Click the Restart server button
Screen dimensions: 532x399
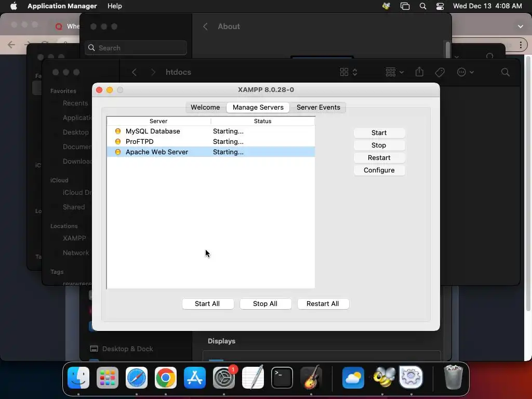click(379, 158)
